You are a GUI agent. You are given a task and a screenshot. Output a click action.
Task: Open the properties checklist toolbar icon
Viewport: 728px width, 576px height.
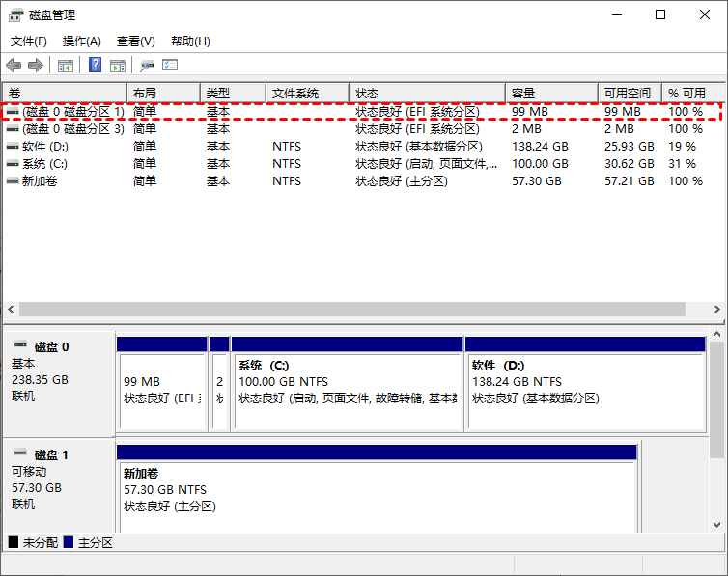(x=170, y=65)
